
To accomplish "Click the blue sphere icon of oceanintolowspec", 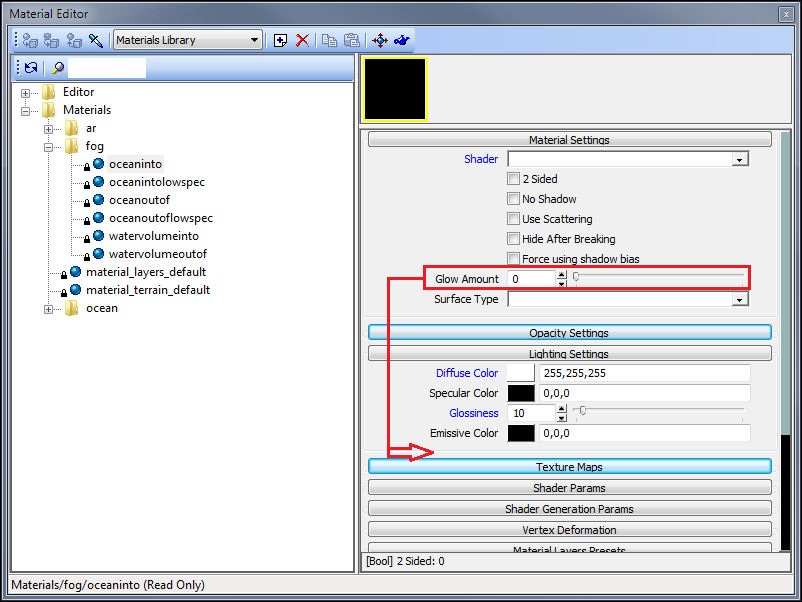I will [99, 182].
